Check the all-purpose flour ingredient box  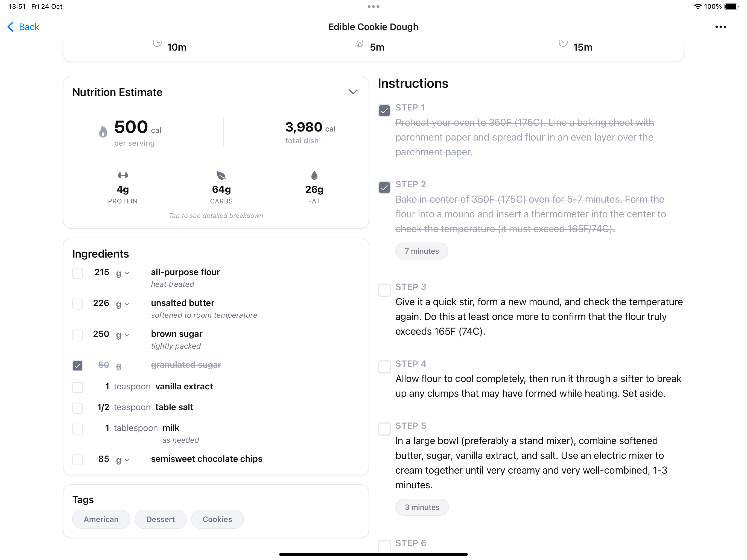78,273
